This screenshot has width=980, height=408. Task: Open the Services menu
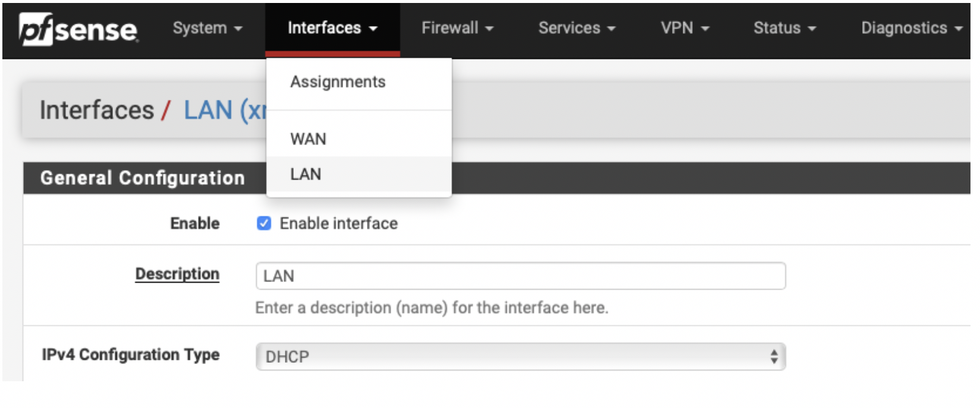click(576, 28)
